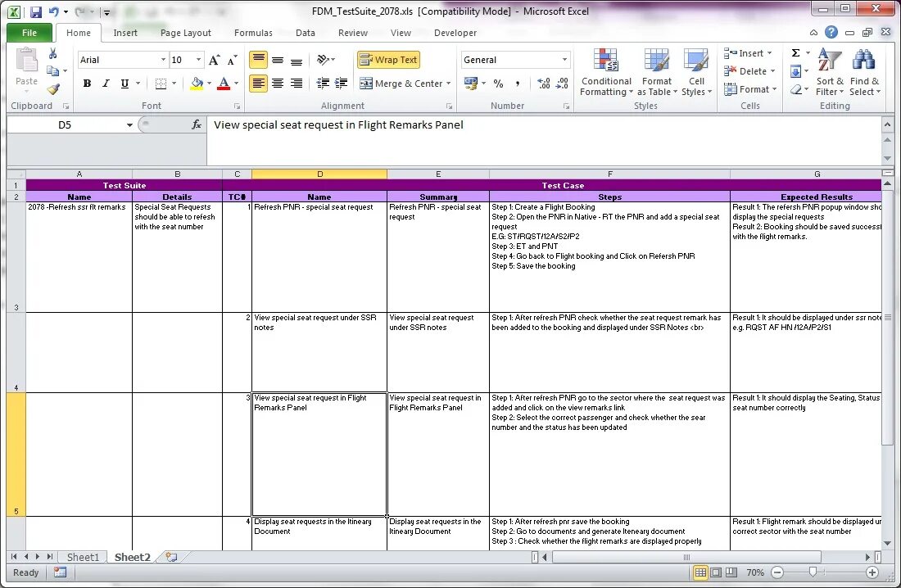Switch to Normal view in status bar

[x=700, y=572]
